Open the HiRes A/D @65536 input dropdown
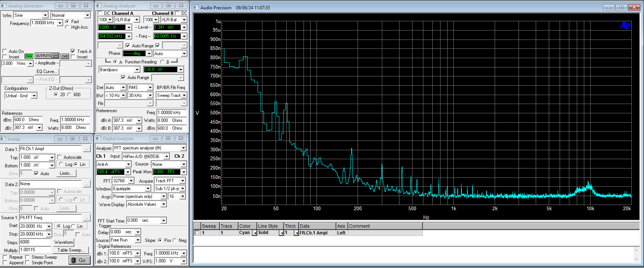Image resolution: width=644 pixels, height=268 pixels. 167,157
